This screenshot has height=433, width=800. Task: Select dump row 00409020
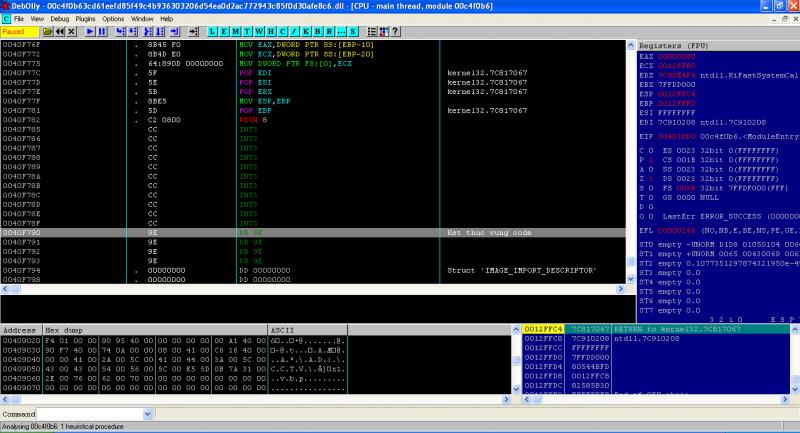click(x=174, y=341)
